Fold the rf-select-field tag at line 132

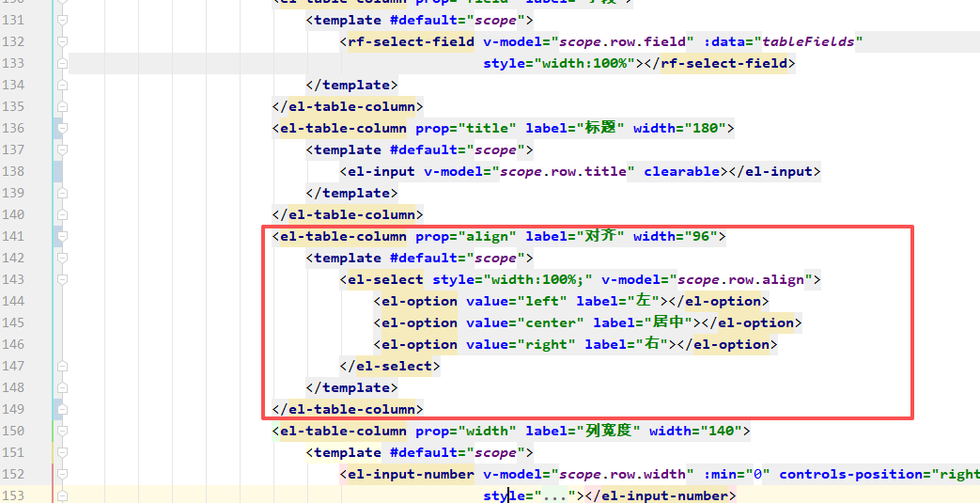click(x=62, y=41)
